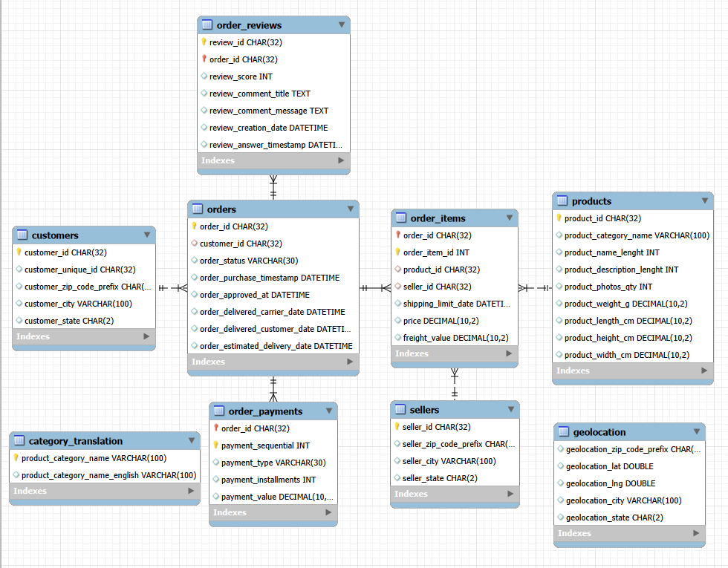Viewport: 728px width, 568px height.
Task: Click the diamond beside product_category_name_english
Action: (16, 474)
